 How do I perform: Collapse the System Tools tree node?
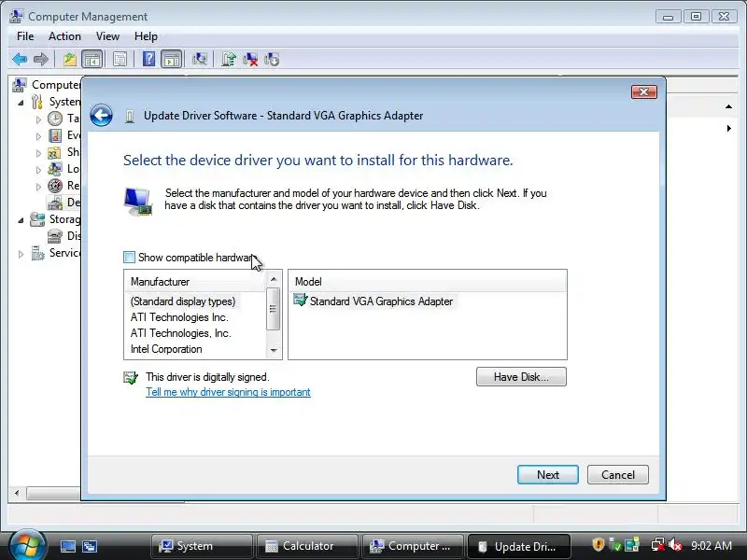click(x=21, y=103)
